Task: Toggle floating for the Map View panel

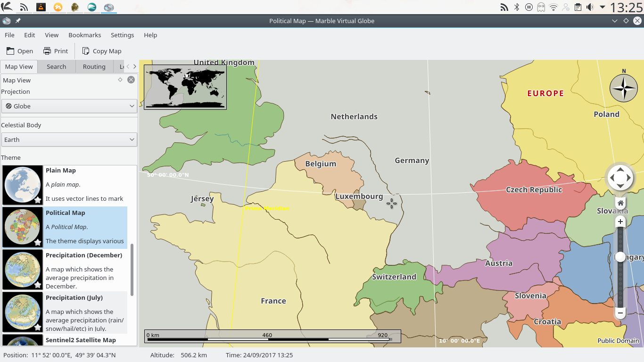Action: point(121,80)
